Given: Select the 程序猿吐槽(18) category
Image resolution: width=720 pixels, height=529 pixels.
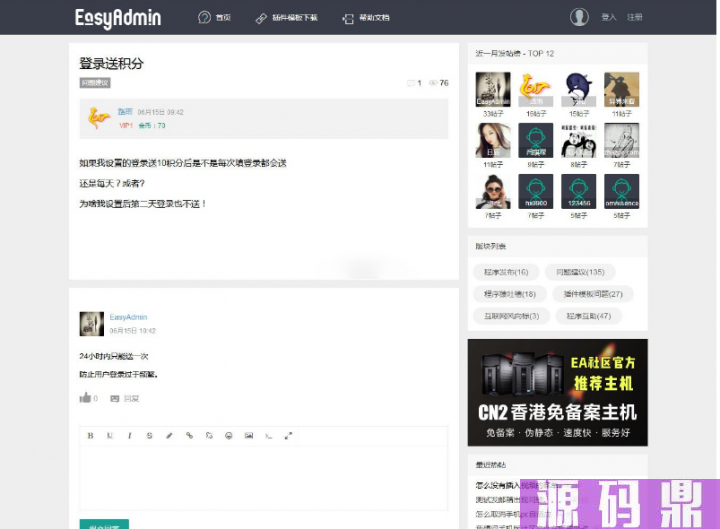Looking at the screenshot, I should pyautogui.click(x=510, y=294).
